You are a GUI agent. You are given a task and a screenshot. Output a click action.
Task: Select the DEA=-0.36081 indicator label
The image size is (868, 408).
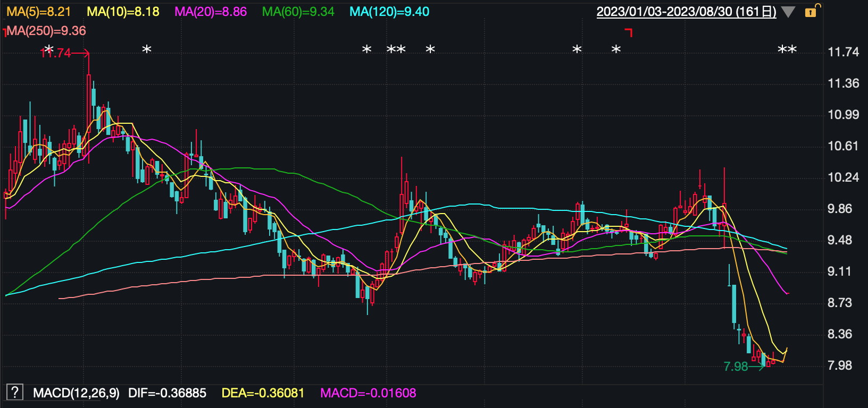coord(263,393)
